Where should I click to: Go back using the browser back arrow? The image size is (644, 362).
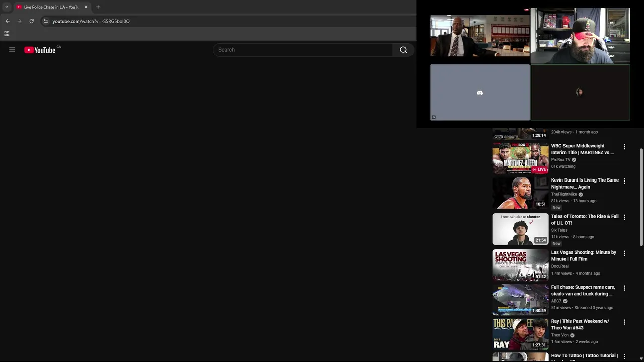(7, 21)
